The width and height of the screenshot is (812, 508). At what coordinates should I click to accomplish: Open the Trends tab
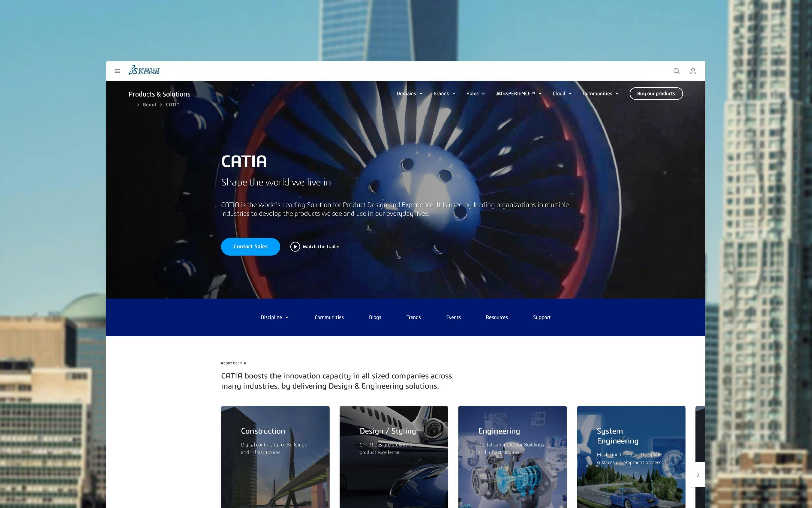pos(413,317)
